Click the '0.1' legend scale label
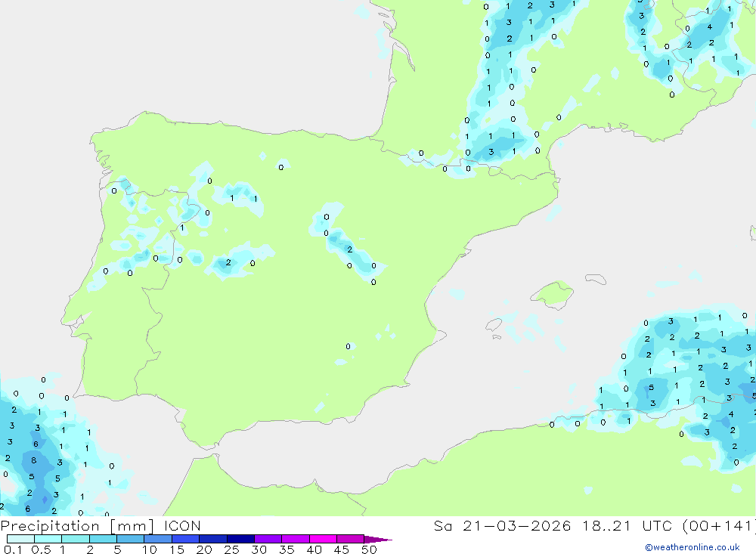Image resolution: width=756 pixels, height=554 pixels. coord(13,549)
